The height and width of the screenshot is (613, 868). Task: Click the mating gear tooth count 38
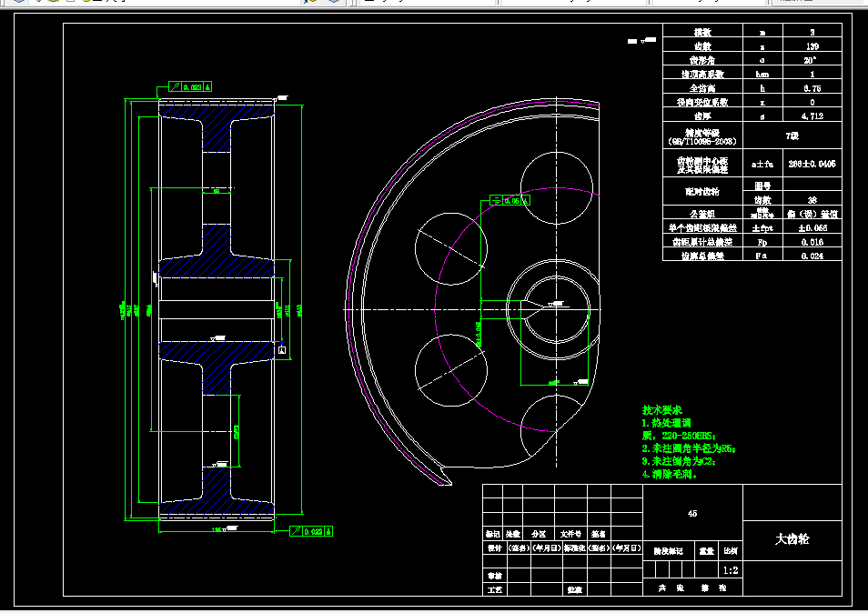tap(812, 200)
